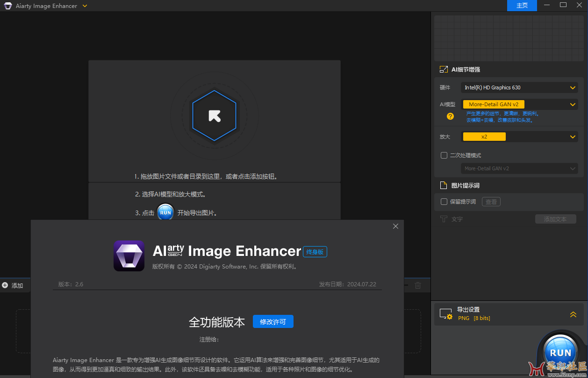Image resolution: width=588 pixels, height=378 pixels.
Task: Click the Aiarty purple app logo in dialog
Action: click(x=129, y=256)
